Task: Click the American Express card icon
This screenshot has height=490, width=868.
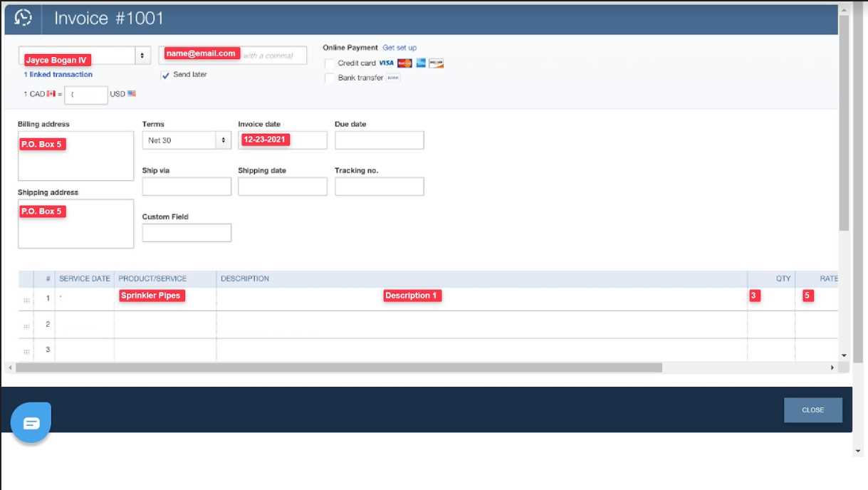Action: (x=421, y=63)
